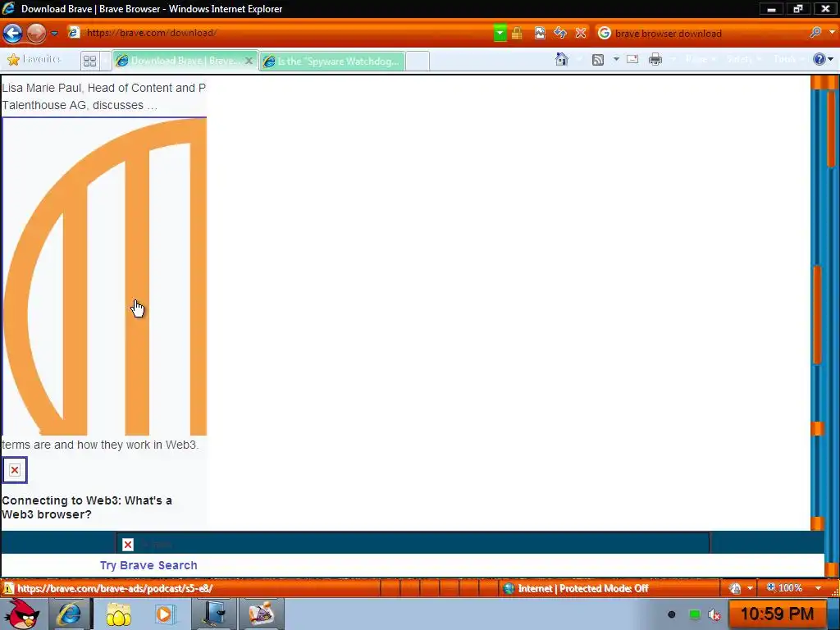
Task: Expand the zoom level dropdown arrow
Action: pyautogui.click(x=818, y=588)
